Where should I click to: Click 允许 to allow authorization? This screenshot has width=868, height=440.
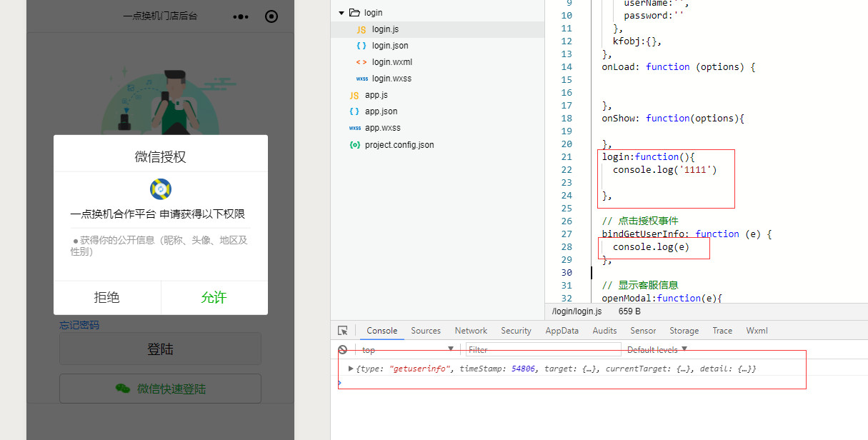(214, 298)
